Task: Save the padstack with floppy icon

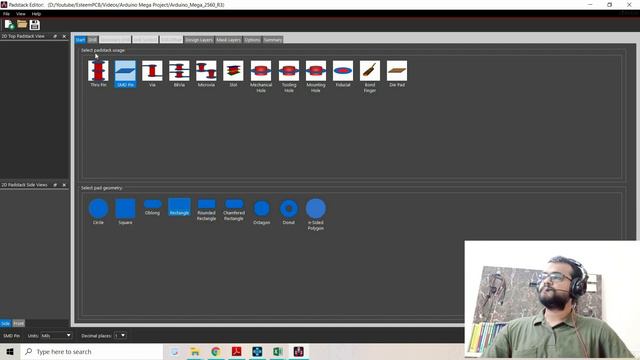Action: tap(35, 24)
